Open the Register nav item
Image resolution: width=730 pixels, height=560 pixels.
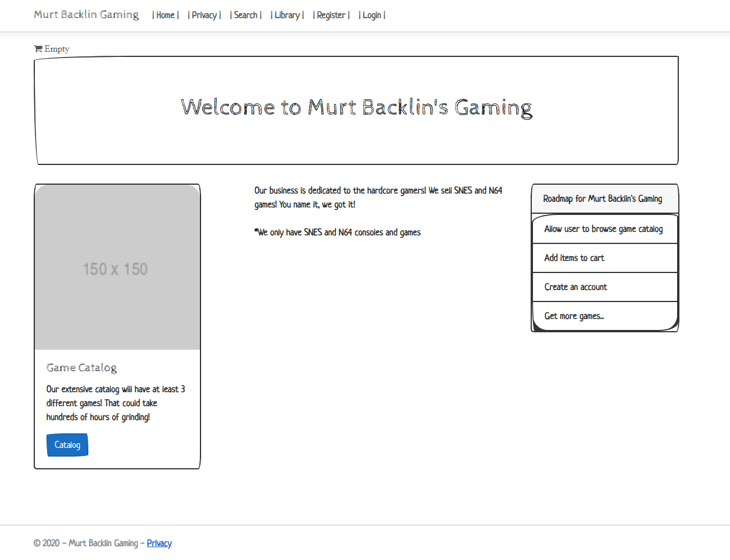tap(331, 15)
